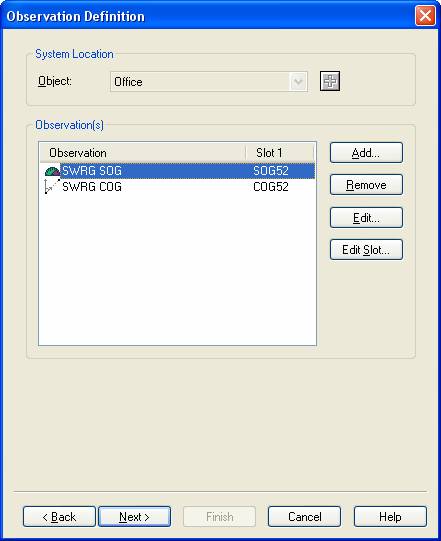441x541 pixels.
Task: Open the Object dropdown arrow
Action: 298,82
